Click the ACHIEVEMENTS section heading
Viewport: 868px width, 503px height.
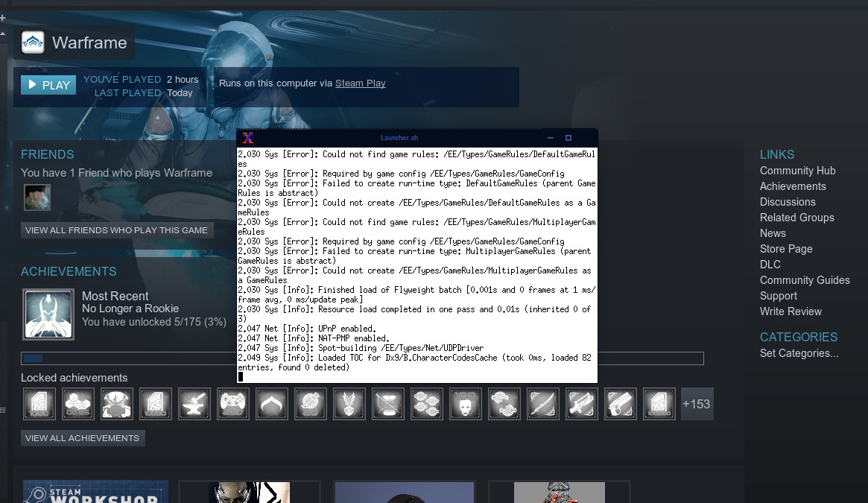(x=69, y=271)
